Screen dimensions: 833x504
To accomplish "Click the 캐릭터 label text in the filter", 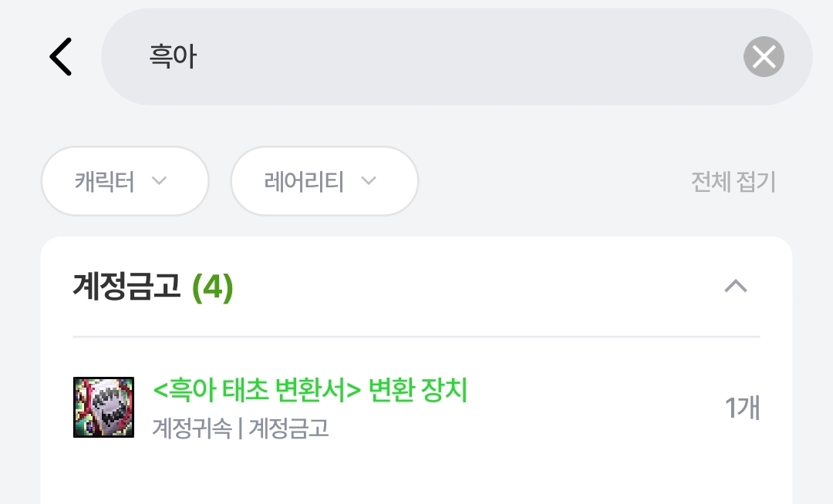I will [105, 181].
